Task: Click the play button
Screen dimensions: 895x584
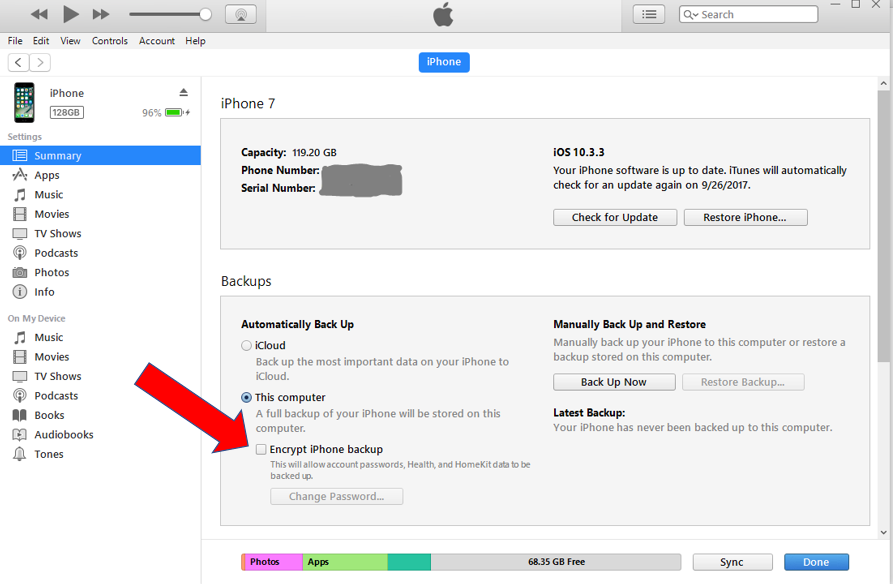Action: [x=71, y=14]
